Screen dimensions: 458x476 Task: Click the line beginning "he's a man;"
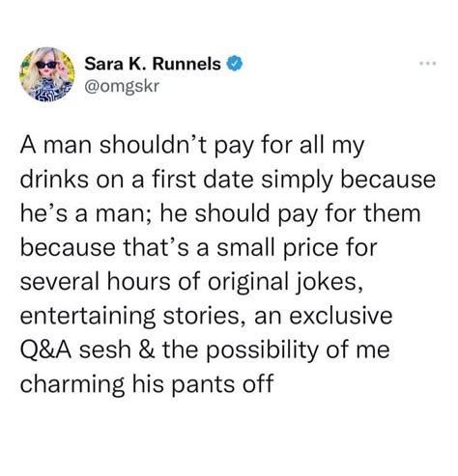[x=220, y=214]
